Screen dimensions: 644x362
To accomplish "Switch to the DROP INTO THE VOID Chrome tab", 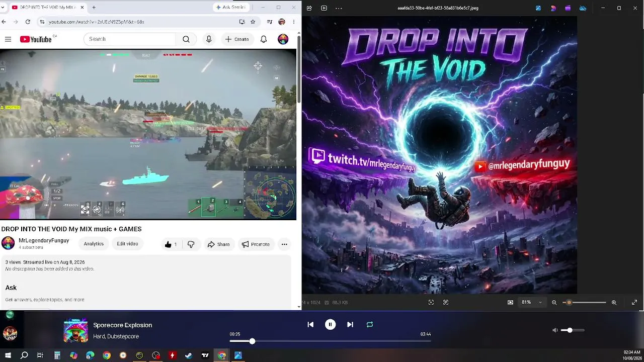I will (48, 8).
